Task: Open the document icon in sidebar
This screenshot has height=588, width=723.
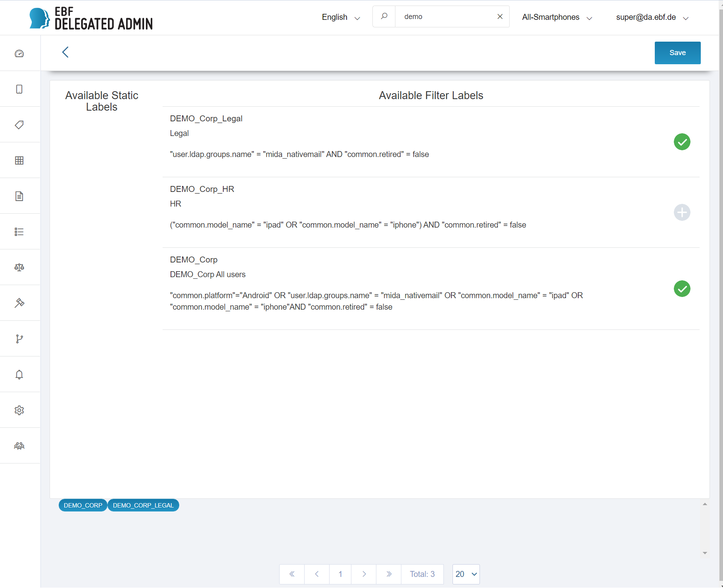Action: [x=19, y=196]
